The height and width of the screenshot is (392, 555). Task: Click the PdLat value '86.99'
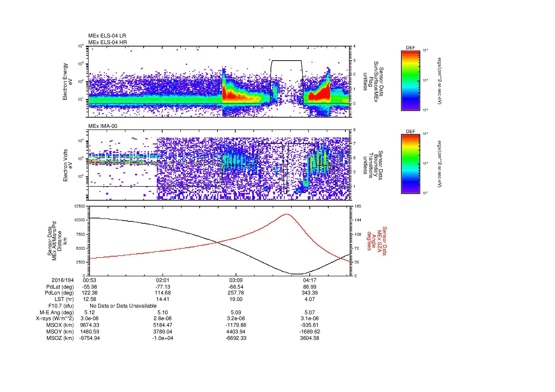(310, 287)
